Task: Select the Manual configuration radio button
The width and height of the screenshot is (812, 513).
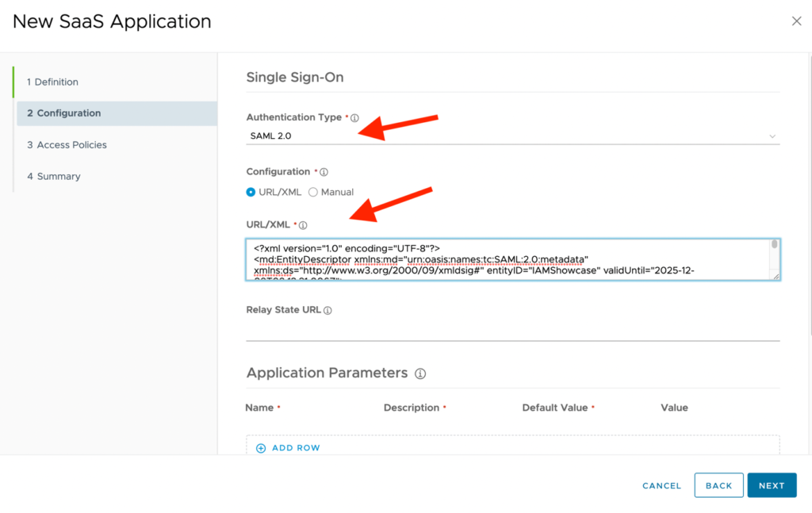Action: (312, 191)
